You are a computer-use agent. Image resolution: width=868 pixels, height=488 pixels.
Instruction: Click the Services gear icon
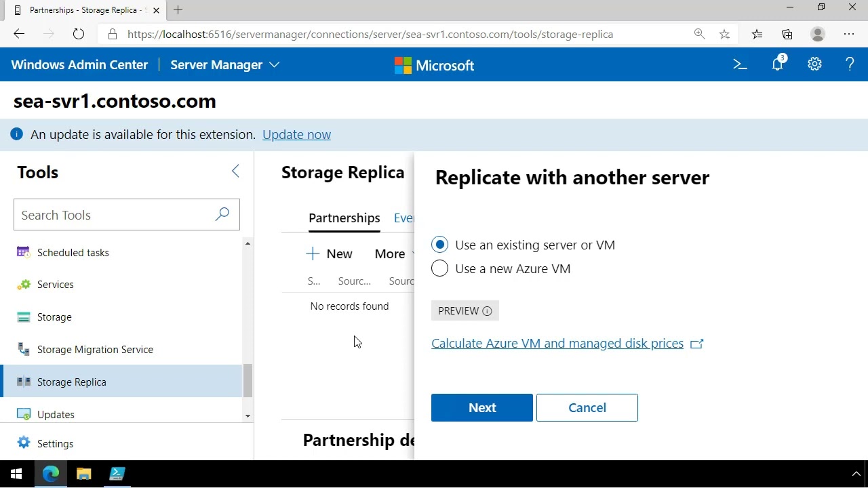tap(24, 285)
